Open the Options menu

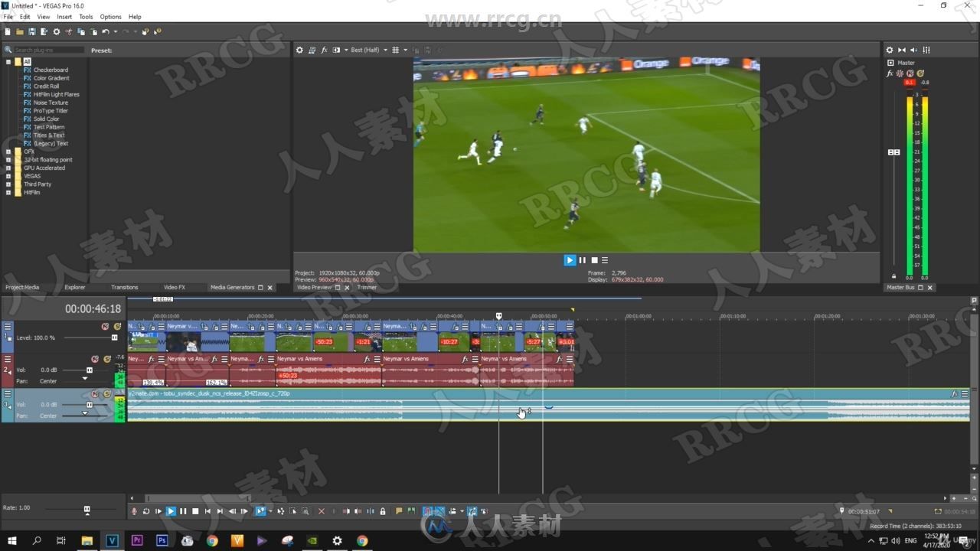tap(110, 16)
